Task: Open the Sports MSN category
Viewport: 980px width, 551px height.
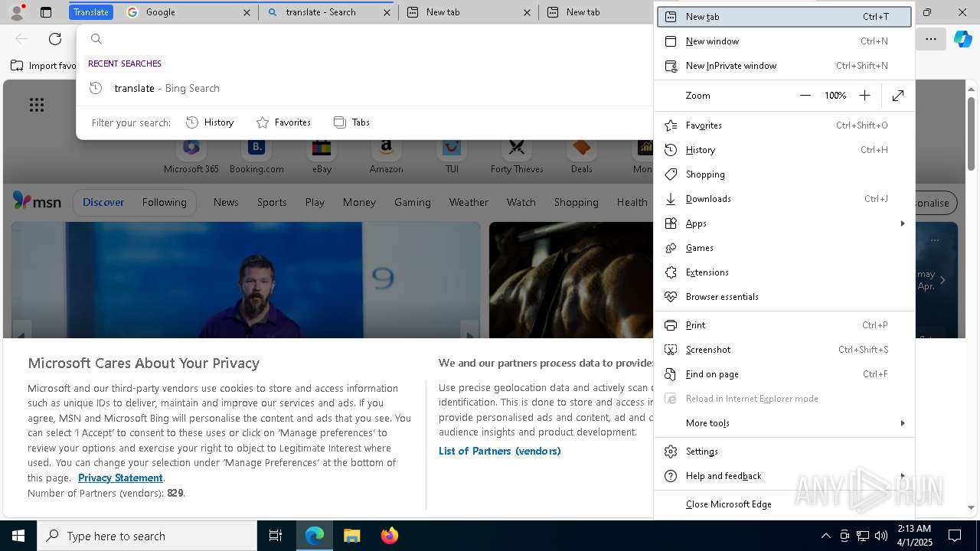Action: click(272, 203)
